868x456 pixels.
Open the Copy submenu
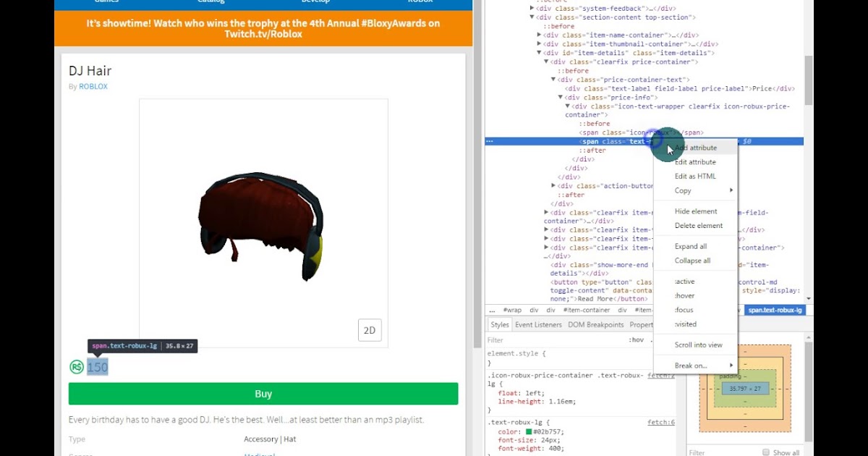click(x=695, y=191)
